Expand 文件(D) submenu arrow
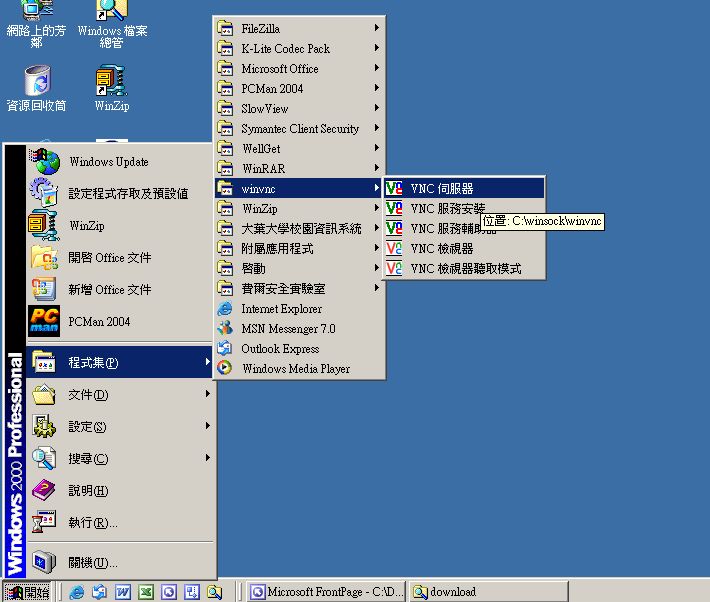The image size is (710, 602). (207, 394)
